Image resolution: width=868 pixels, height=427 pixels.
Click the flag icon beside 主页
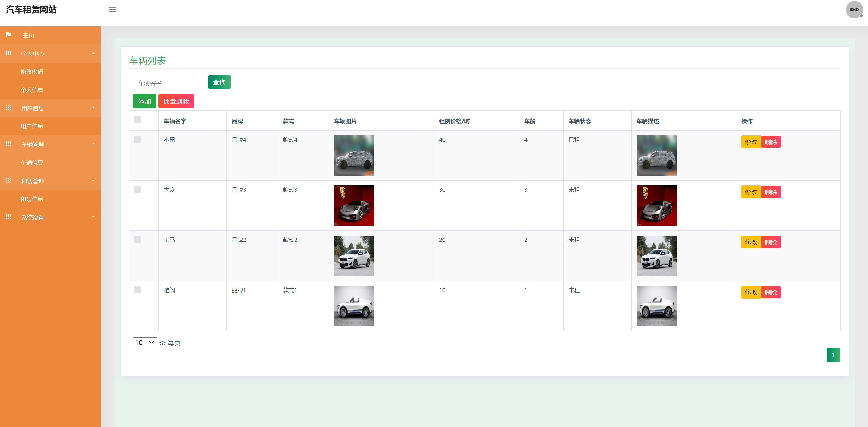pyautogui.click(x=8, y=35)
